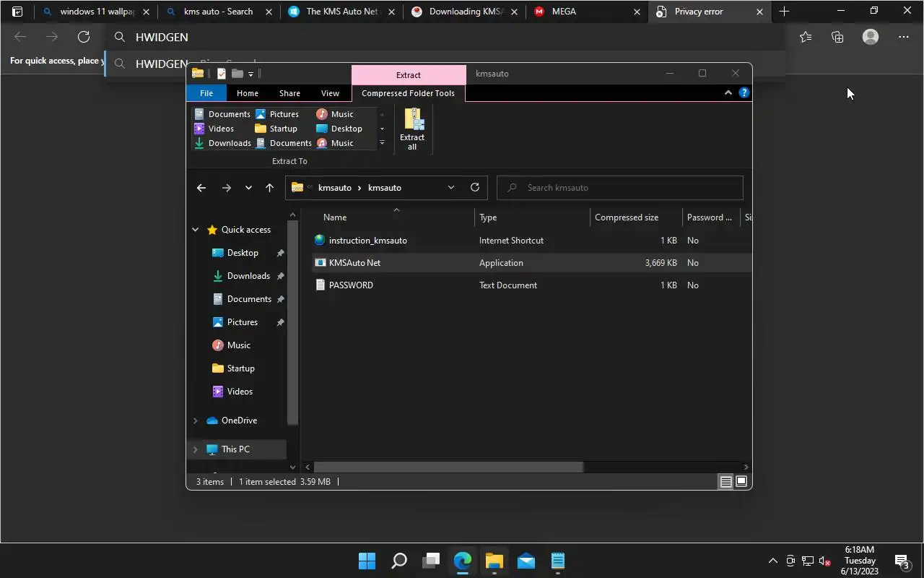Screen dimensions: 924x578
Task: Click the horizontal scrollbar in file list
Action: click(448, 467)
